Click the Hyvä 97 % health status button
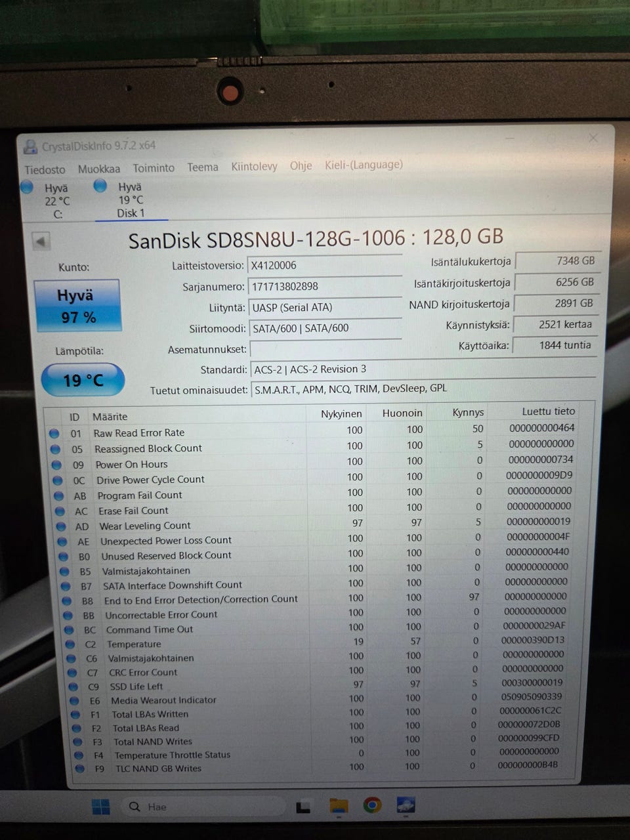This screenshot has width=630, height=840. click(x=77, y=305)
